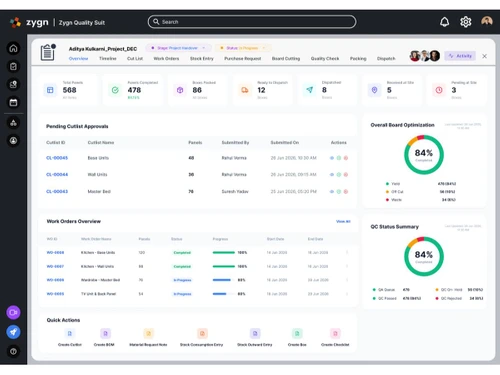Click the Ready to Dispatch truck icon
Viewport: 500px width, 375px height.
[x=245, y=90]
